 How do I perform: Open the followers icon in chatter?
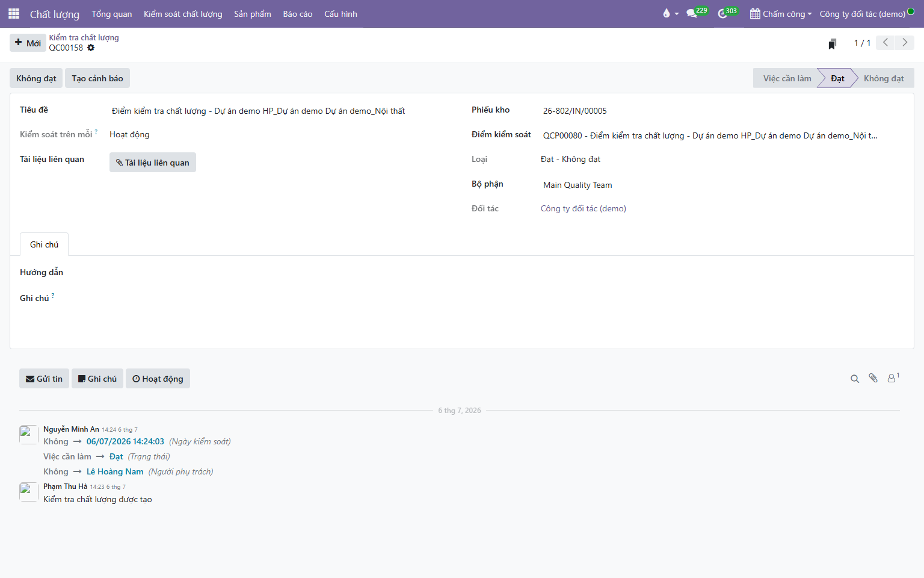[x=893, y=378]
